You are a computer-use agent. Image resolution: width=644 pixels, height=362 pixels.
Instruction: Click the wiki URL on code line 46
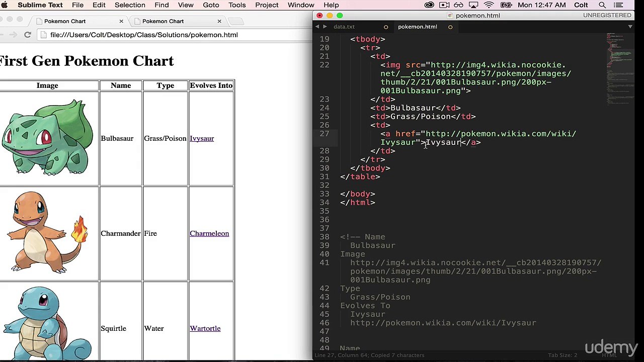click(443, 323)
